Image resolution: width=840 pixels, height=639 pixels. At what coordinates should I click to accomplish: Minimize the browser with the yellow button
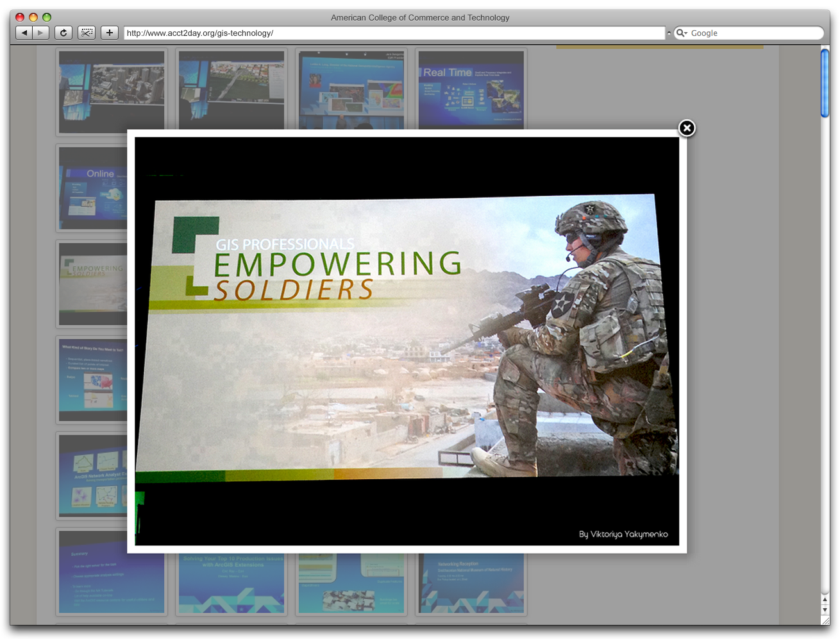33,17
